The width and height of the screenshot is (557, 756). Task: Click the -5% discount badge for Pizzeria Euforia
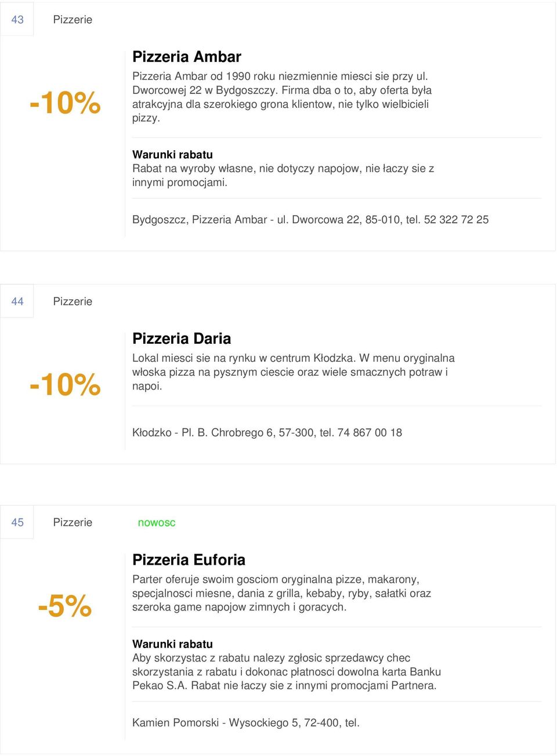[65, 606]
